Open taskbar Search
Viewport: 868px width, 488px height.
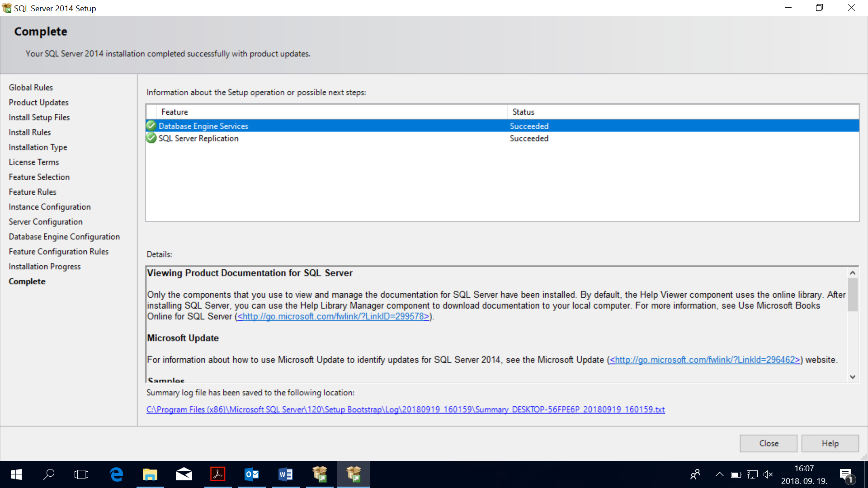pos(49,474)
